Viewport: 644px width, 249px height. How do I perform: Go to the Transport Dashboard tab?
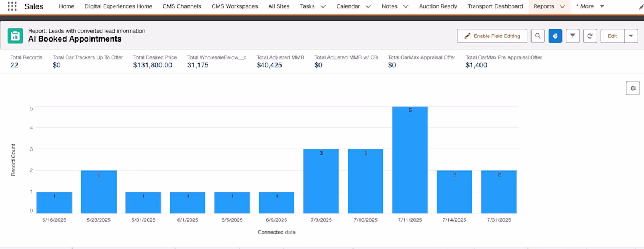pos(495,6)
